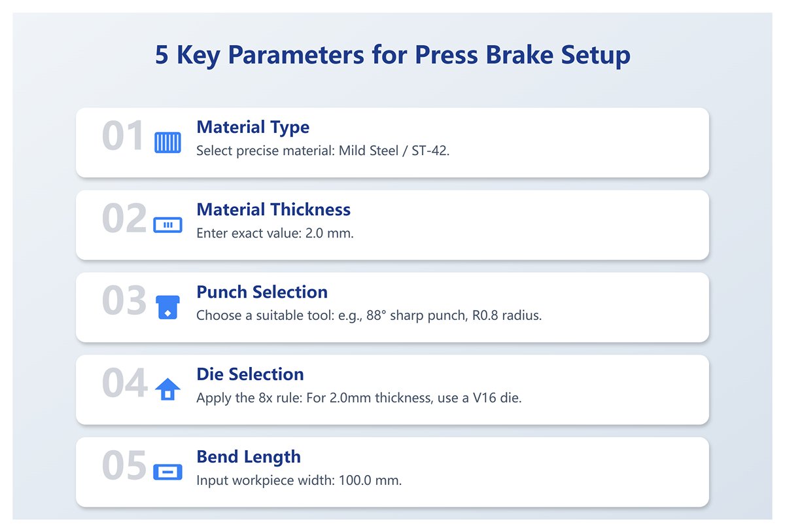Click the number 04 step marker
This screenshot has height=532, width=785.
pyautogui.click(x=123, y=383)
